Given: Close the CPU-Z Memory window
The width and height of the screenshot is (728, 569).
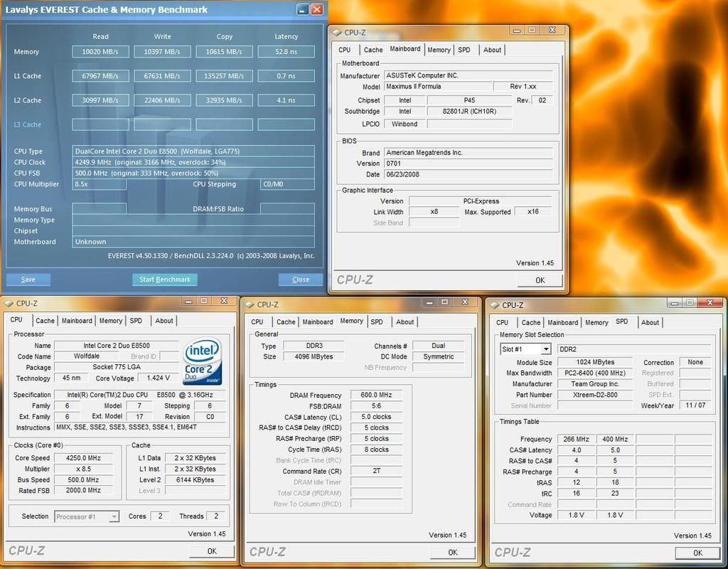Looking at the screenshot, I should tap(464, 302).
